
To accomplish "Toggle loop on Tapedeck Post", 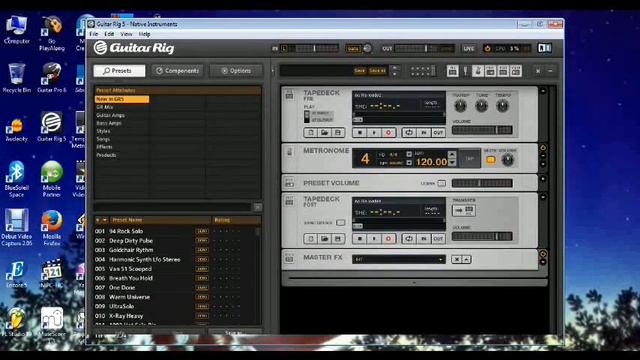I will [x=409, y=238].
